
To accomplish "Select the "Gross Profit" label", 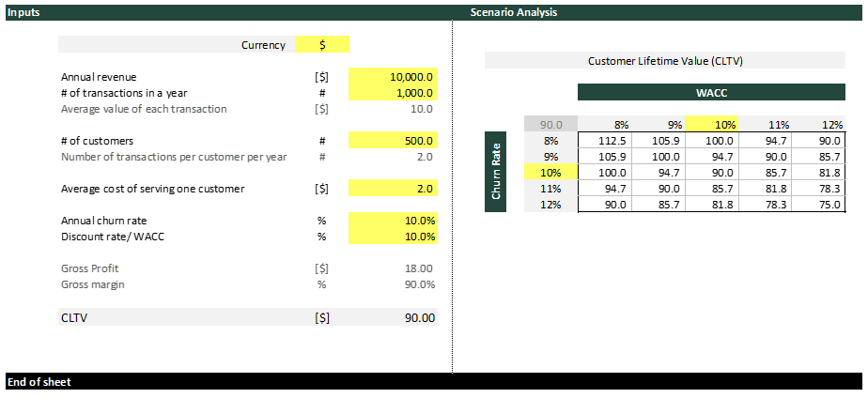I will (89, 268).
